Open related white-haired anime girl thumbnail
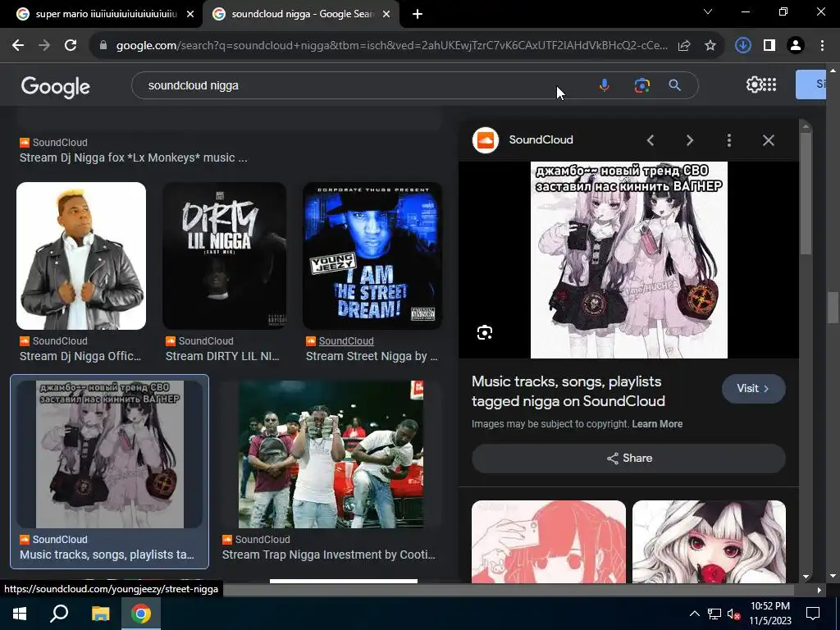 709,541
